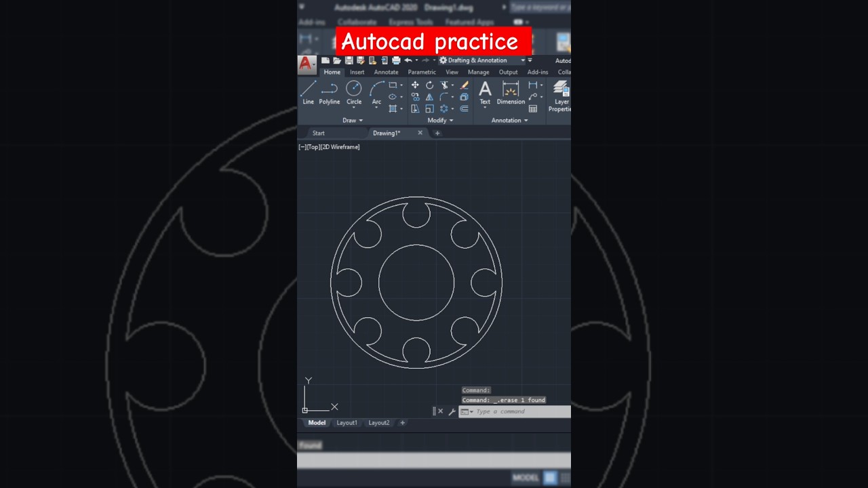Select the Dimension tool
868x488 pixels.
click(511, 92)
